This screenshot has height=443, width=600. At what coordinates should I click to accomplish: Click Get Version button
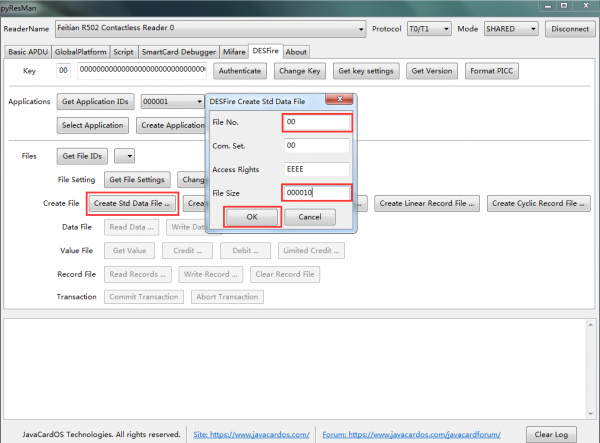tap(432, 71)
